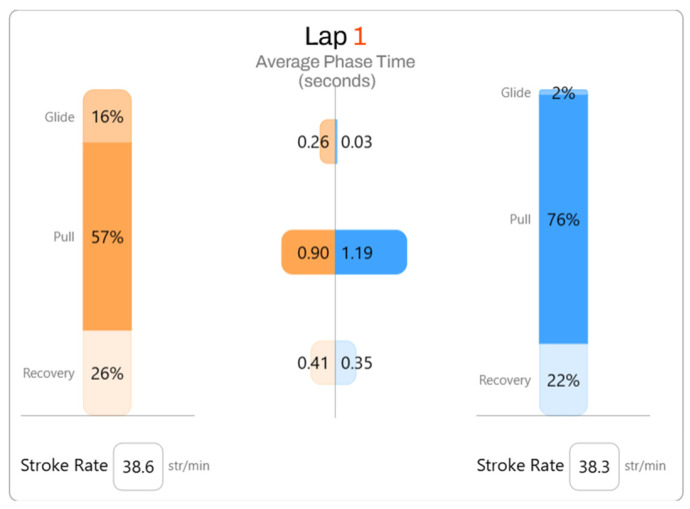Click the 38.3 stroke rate box
This screenshot has height=509, width=690.
[x=595, y=466]
